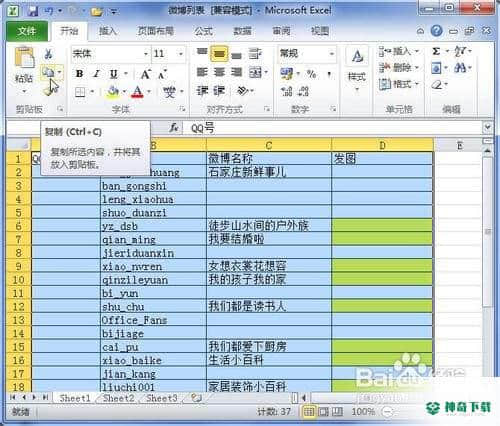The image size is (500, 426).
Task: Open the 文件 File tab
Action: 27,31
